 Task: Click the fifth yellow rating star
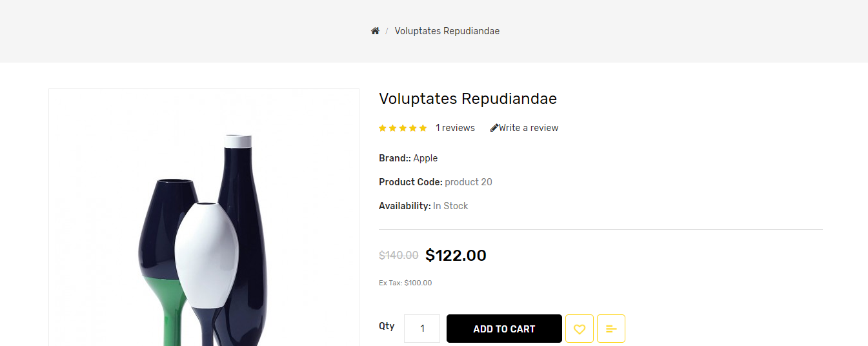coord(423,128)
